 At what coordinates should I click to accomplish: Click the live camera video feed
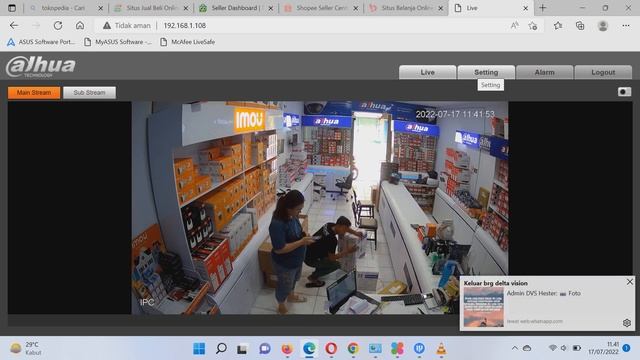(x=320, y=208)
